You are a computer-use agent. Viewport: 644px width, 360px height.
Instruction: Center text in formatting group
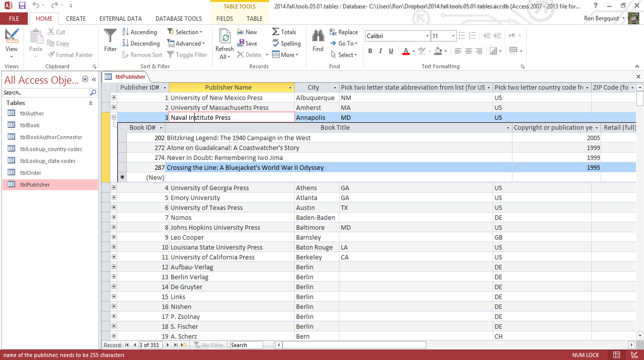[468, 51]
